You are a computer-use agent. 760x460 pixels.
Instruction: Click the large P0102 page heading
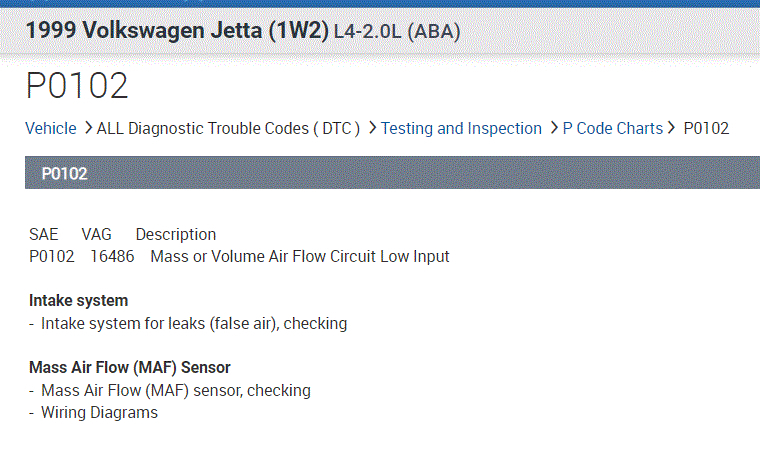click(x=77, y=86)
